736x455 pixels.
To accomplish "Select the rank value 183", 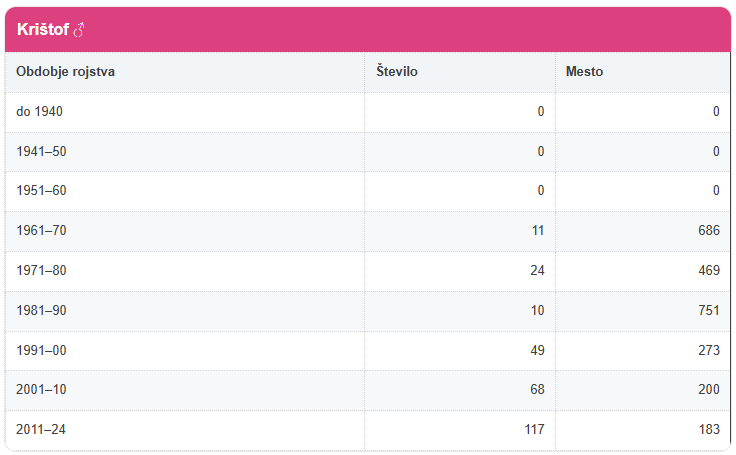I will [708, 429].
